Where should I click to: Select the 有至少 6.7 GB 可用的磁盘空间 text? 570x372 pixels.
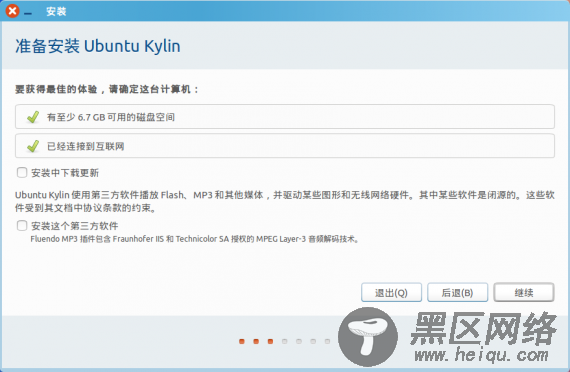[x=111, y=117]
